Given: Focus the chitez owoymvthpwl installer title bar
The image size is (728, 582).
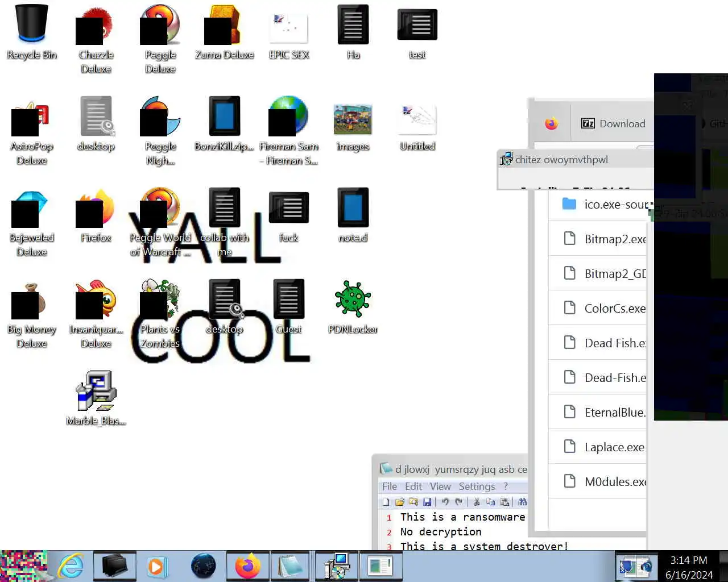Looking at the screenshot, I should pos(576,159).
